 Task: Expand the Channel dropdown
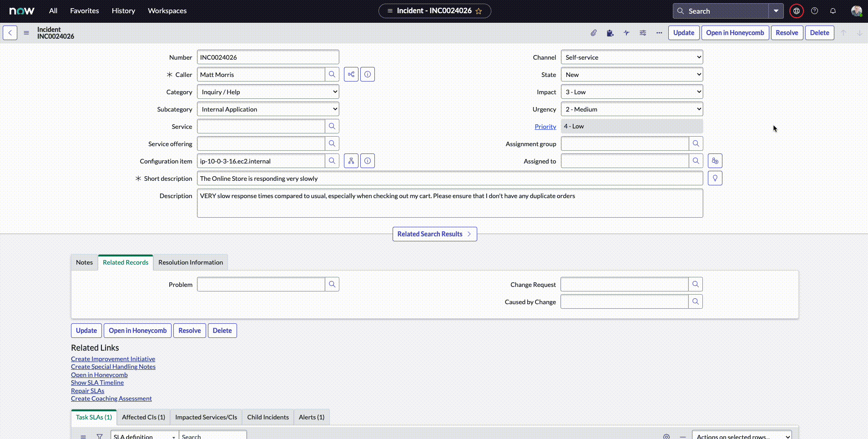[631, 57]
